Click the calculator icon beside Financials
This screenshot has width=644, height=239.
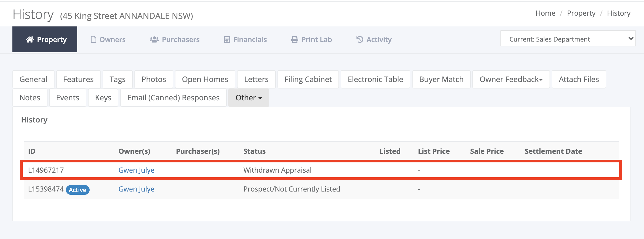coord(227,39)
